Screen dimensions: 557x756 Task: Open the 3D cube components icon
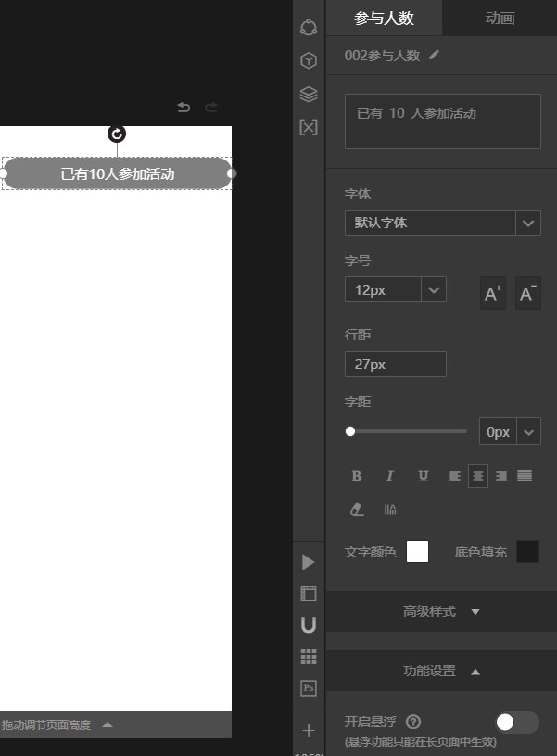(309, 60)
